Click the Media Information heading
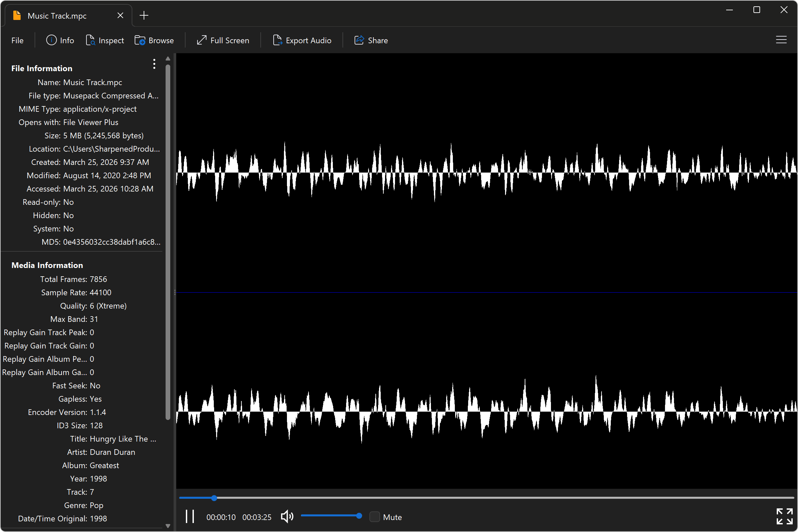Viewport: 798px width, 532px height. (x=47, y=265)
